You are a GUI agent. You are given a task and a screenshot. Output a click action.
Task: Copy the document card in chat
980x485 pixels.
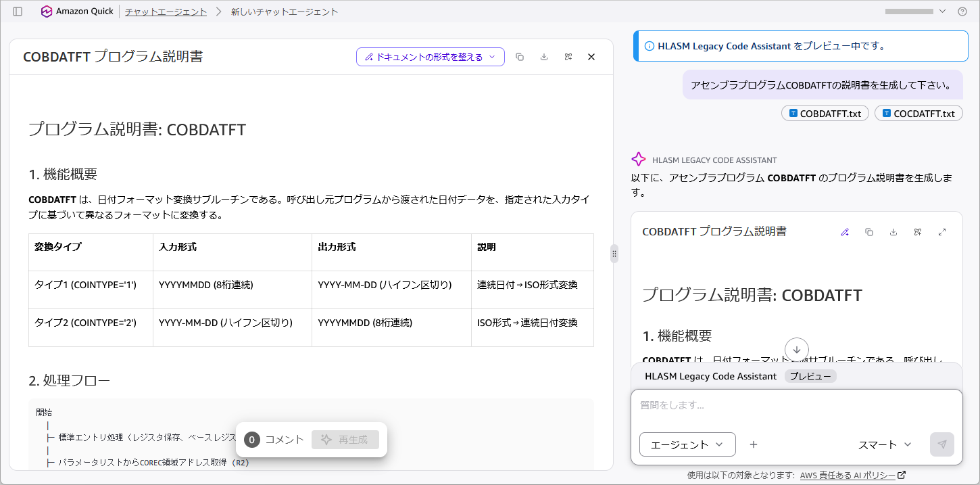[x=869, y=232]
